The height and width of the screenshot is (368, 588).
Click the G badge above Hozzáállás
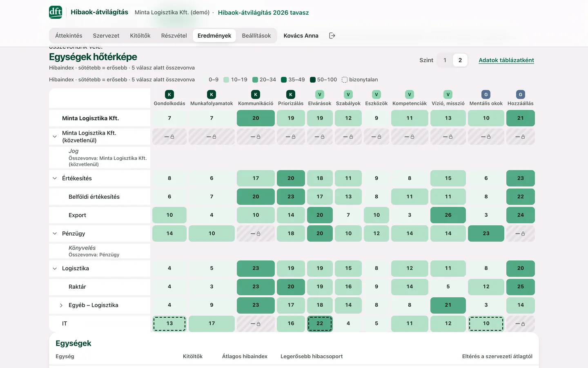[521, 94]
